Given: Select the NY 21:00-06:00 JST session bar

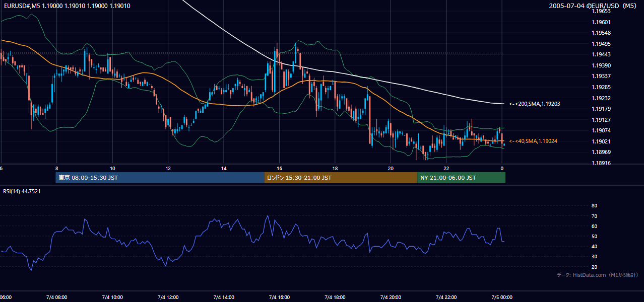Looking at the screenshot, I should tap(461, 178).
